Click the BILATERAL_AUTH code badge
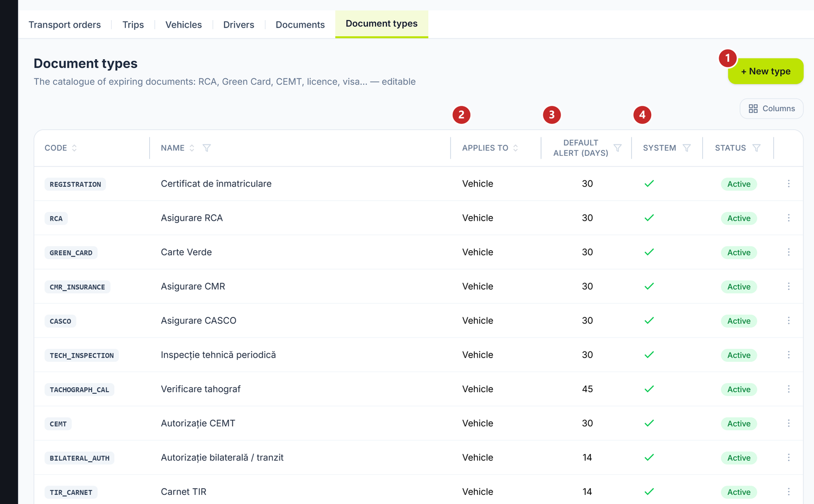 click(x=79, y=458)
